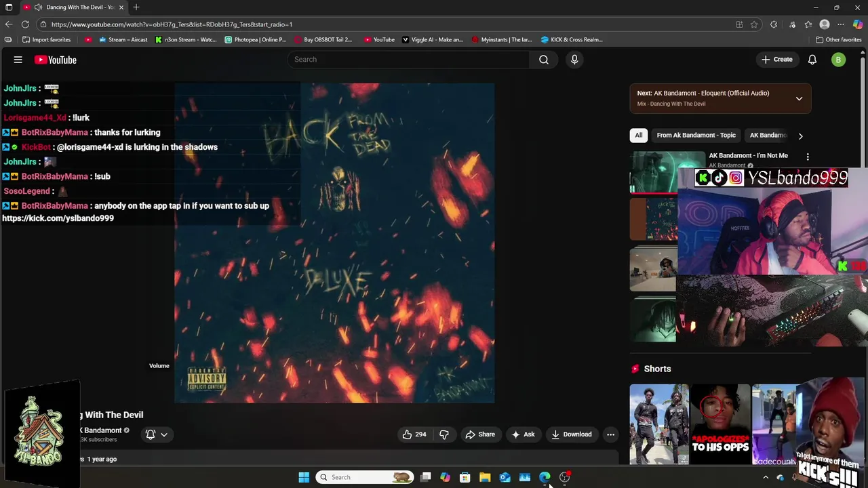The height and width of the screenshot is (488, 868).
Task: Click the Windows taskbar search box
Action: [366, 477]
